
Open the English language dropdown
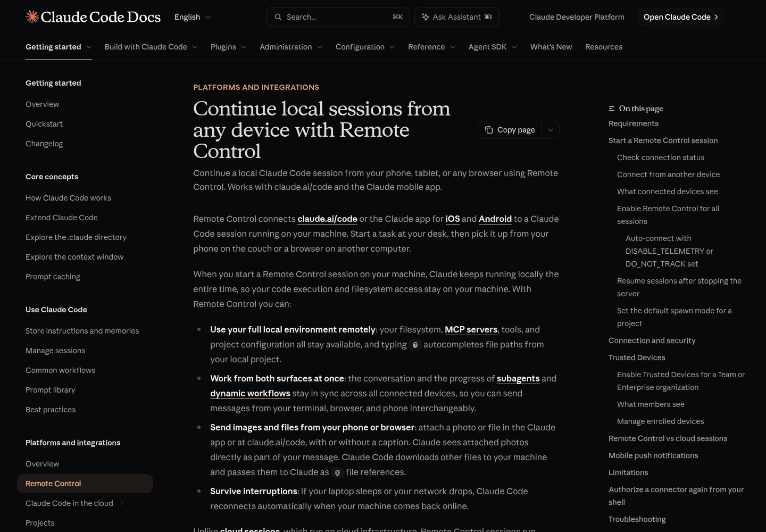(193, 17)
